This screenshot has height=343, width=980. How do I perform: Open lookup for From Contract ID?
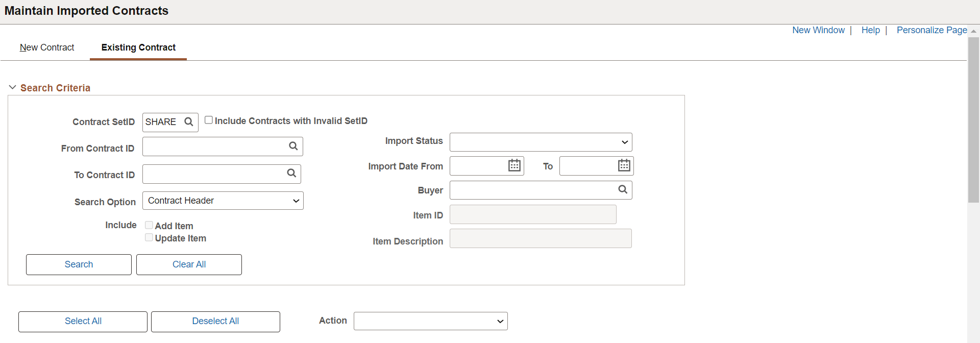point(293,146)
